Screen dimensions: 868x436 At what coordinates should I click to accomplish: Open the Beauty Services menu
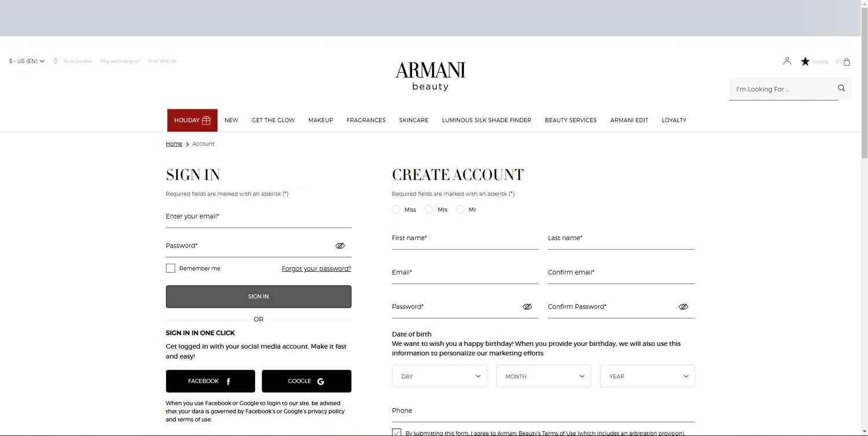(x=571, y=120)
